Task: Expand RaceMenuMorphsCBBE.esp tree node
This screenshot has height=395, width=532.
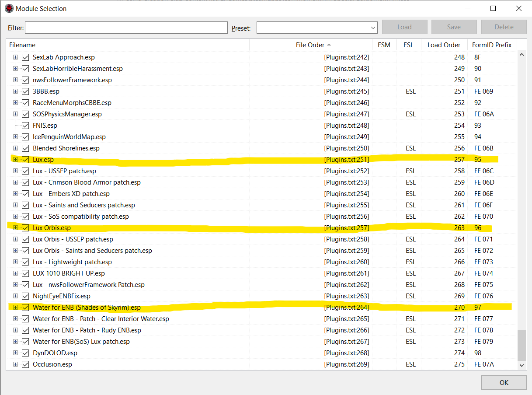Action: pyautogui.click(x=16, y=103)
